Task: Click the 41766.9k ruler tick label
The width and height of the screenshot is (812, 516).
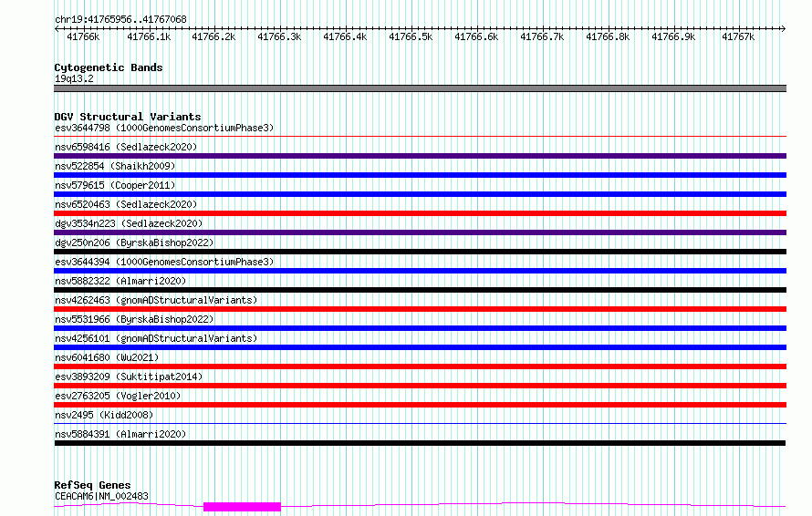Action: [673, 36]
